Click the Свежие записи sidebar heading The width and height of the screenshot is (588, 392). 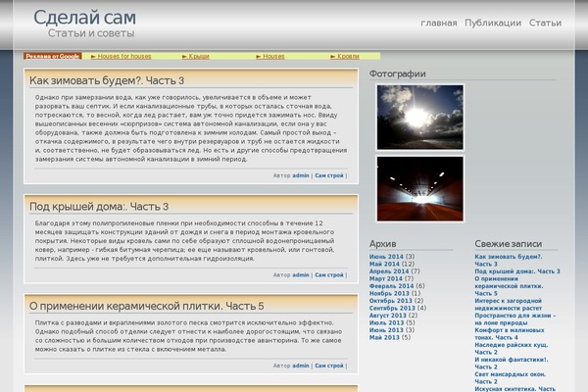pos(508,244)
